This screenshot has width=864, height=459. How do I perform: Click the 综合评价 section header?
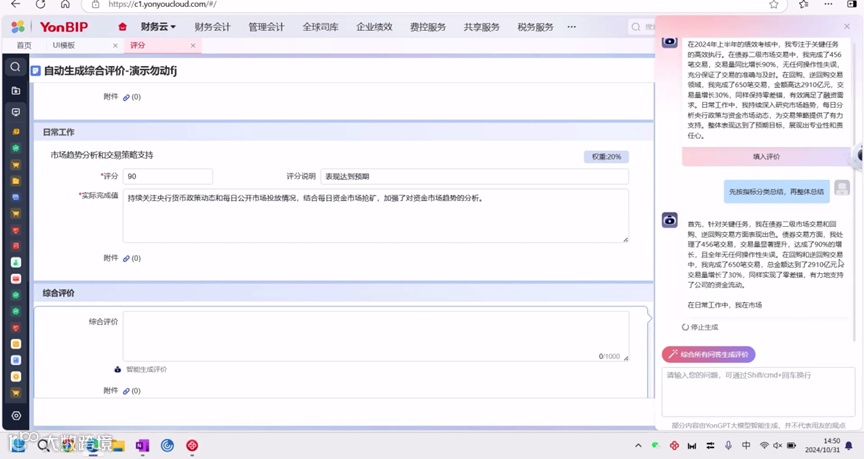click(x=344, y=293)
